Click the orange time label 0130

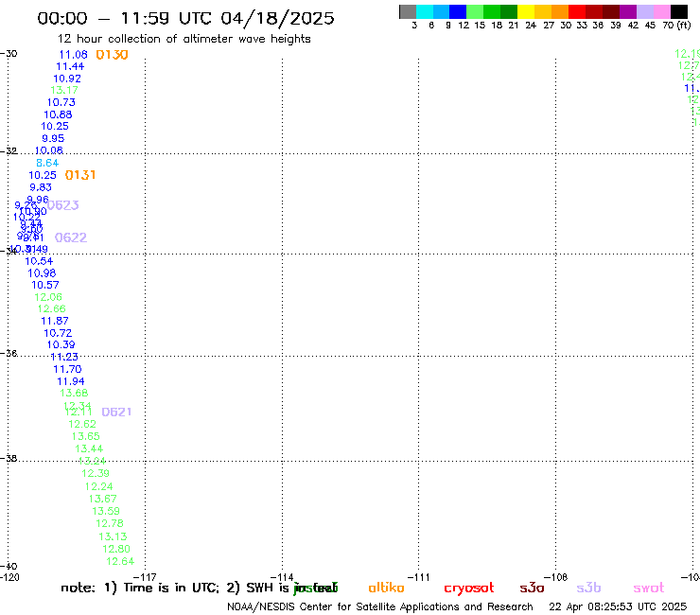(112, 55)
